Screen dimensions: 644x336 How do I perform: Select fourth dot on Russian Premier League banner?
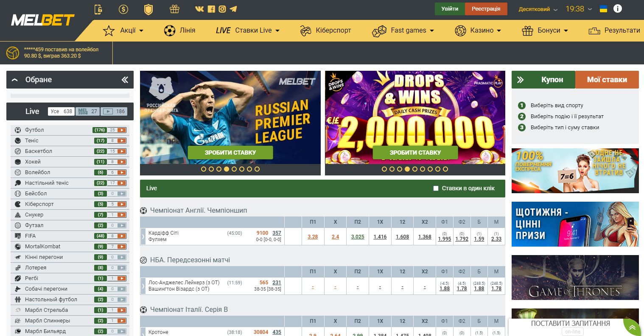pyautogui.click(x=227, y=169)
